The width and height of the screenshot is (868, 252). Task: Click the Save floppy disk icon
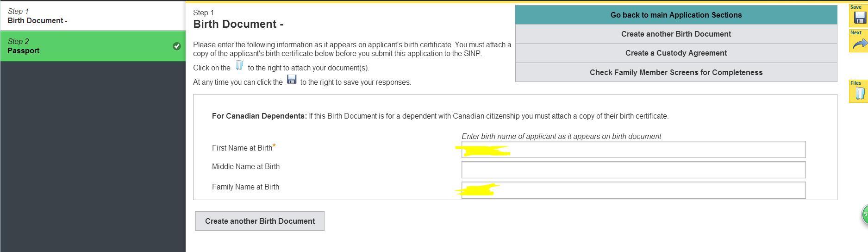click(x=860, y=17)
